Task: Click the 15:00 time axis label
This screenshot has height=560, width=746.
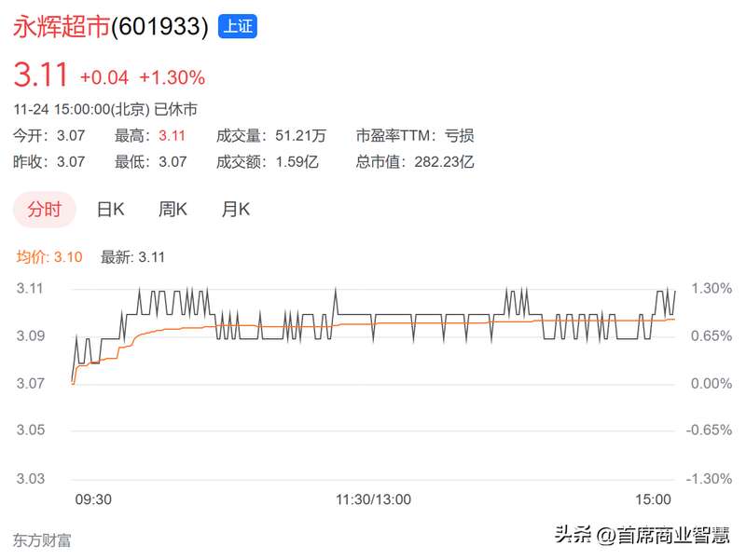Action: (654, 499)
